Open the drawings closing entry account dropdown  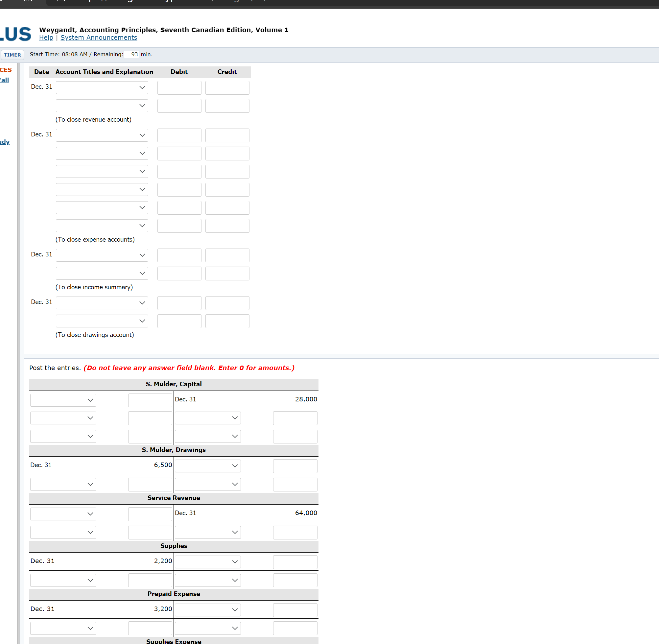[x=102, y=303]
